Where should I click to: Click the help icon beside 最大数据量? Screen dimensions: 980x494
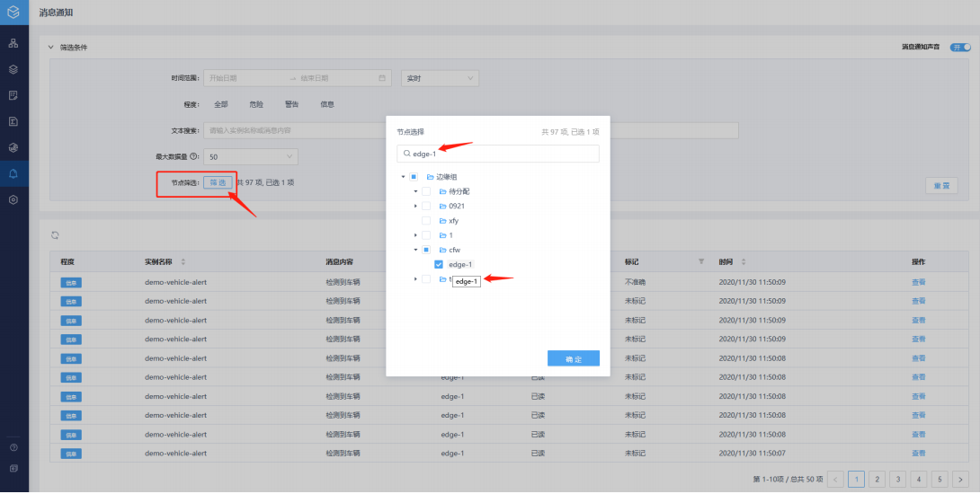(193, 156)
